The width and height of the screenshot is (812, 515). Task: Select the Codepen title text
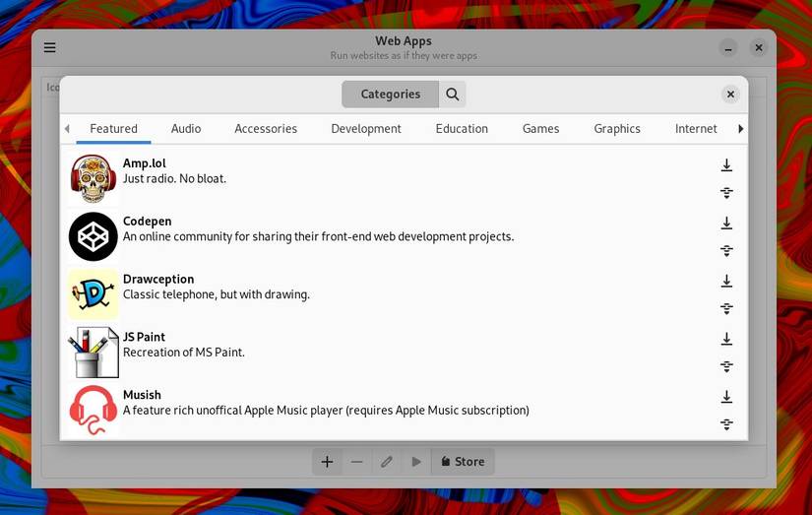tap(147, 222)
